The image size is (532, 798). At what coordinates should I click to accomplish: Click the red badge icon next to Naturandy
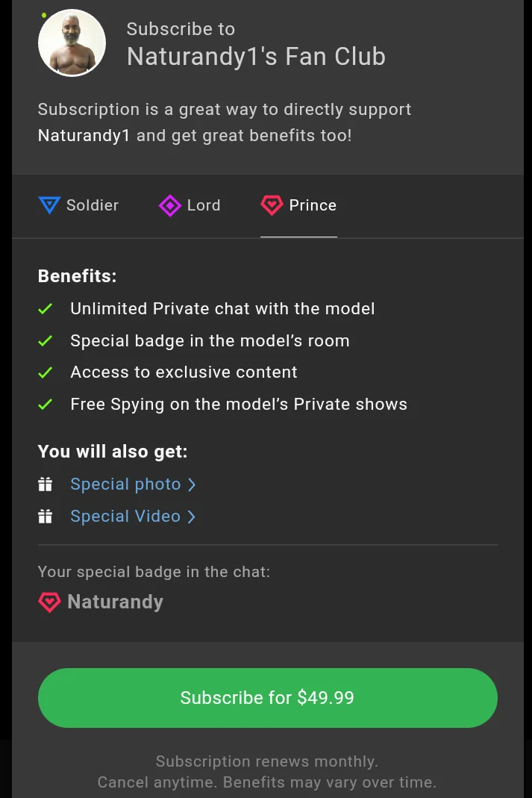49,602
